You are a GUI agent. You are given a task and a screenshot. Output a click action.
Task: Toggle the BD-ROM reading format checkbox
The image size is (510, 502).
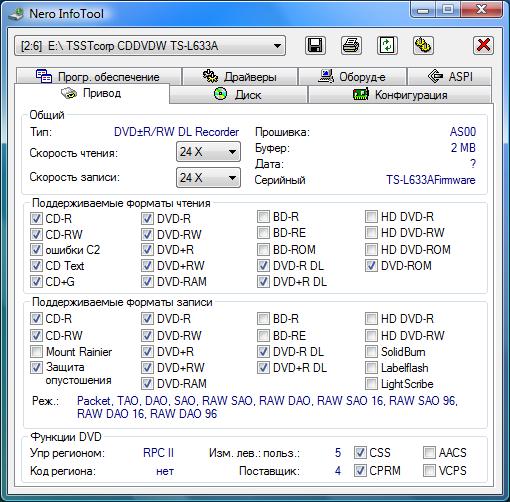pos(263,249)
